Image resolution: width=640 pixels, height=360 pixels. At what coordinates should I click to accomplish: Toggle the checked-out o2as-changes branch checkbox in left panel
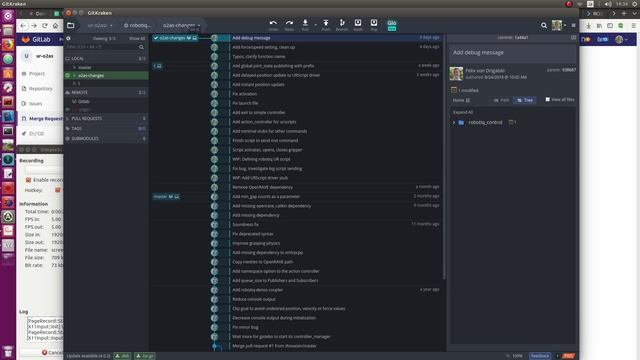point(68,76)
